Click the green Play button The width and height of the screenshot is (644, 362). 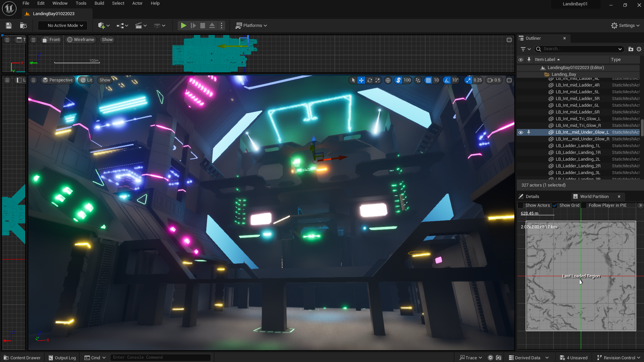click(183, 26)
